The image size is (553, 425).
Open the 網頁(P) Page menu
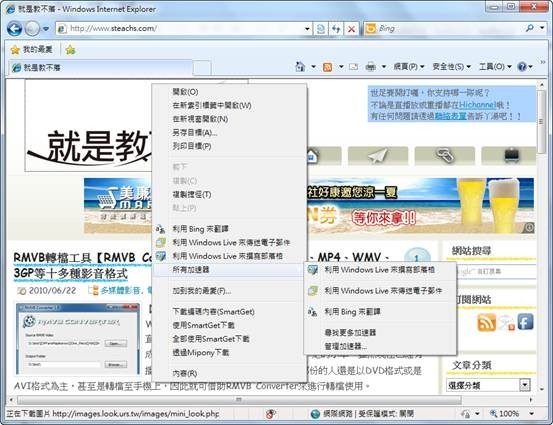(408, 66)
